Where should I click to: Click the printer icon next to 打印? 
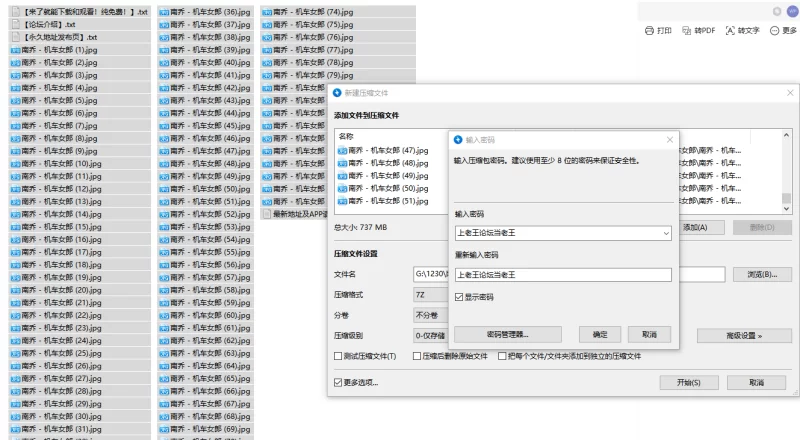[649, 31]
